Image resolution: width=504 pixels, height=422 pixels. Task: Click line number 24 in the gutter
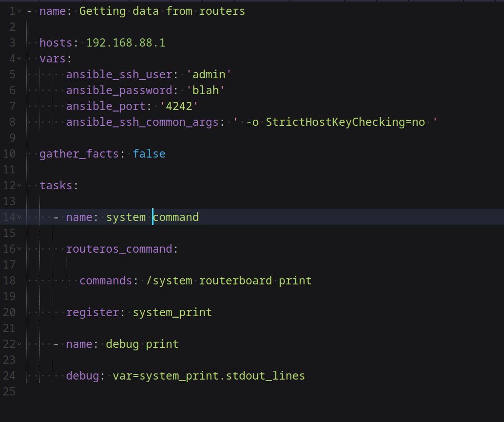point(9,376)
